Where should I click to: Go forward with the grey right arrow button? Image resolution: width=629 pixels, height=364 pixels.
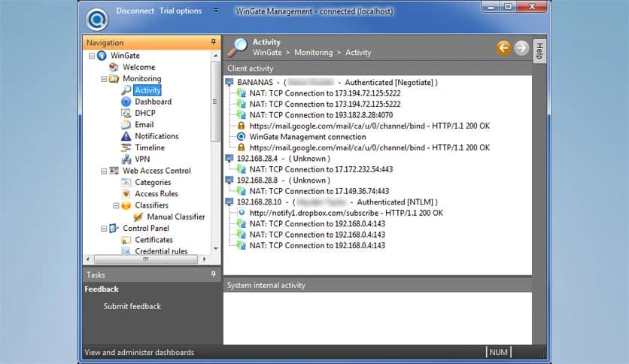(521, 48)
